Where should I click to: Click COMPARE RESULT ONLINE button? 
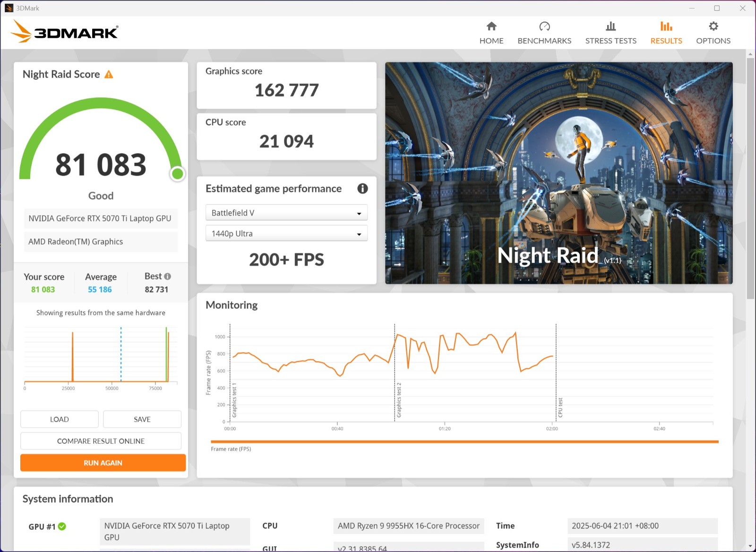[x=101, y=441]
